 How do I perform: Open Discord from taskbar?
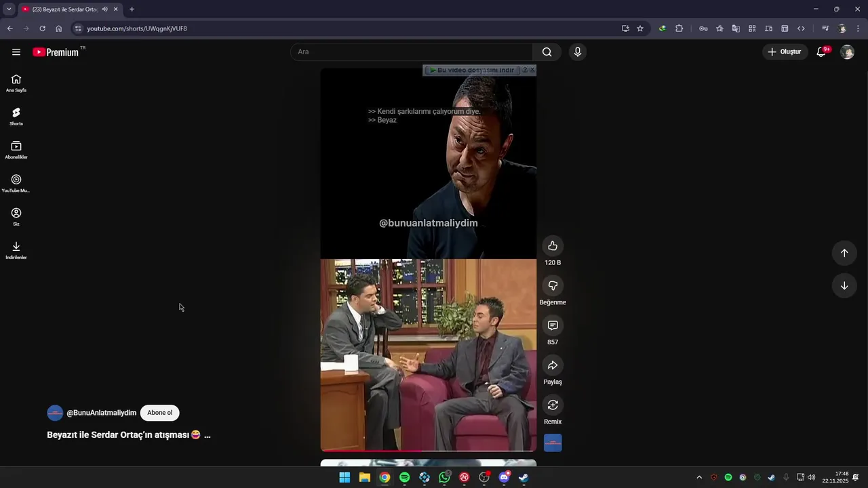coord(505,478)
